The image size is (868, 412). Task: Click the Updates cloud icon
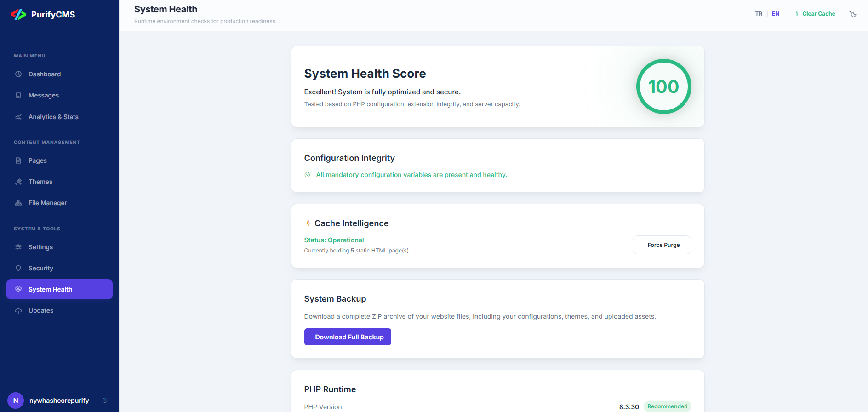pyautogui.click(x=18, y=310)
